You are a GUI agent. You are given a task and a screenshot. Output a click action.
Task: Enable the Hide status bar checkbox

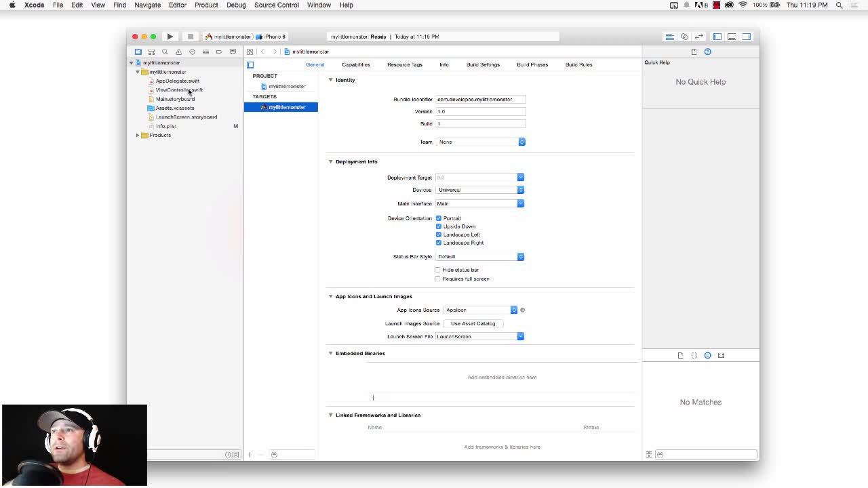438,270
